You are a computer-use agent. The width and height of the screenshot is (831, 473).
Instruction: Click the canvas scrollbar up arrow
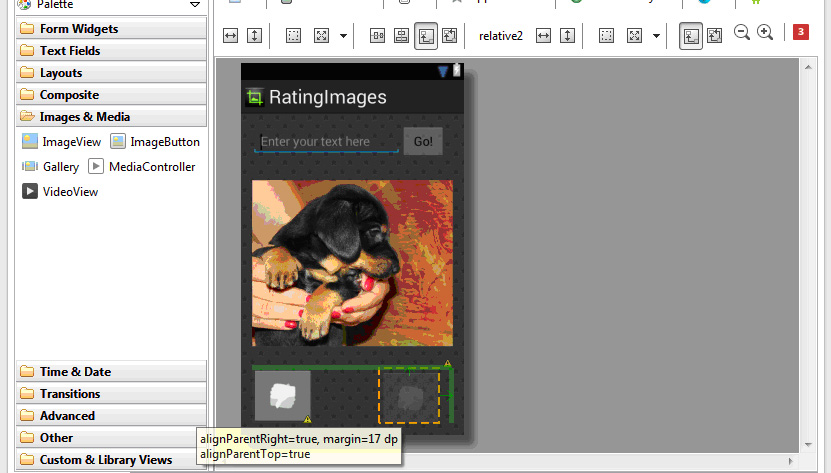pos(808,67)
